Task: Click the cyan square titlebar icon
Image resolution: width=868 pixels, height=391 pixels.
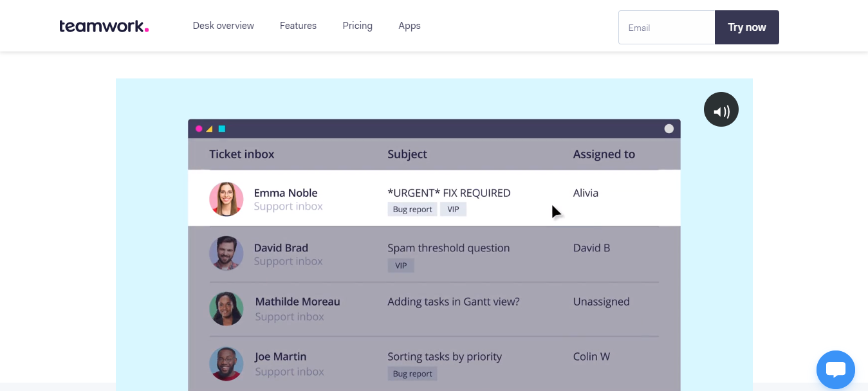Action: pyautogui.click(x=221, y=129)
